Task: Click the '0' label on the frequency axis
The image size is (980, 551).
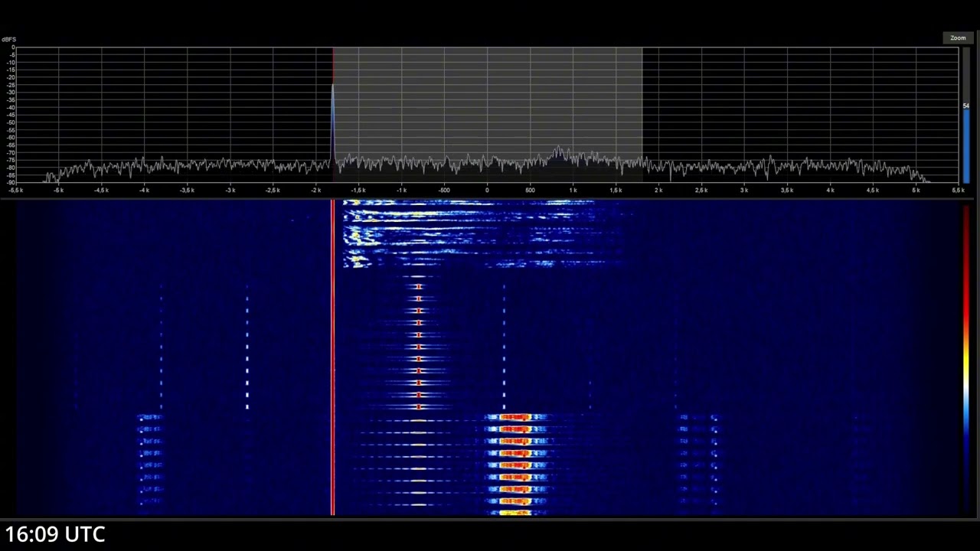Action: (x=487, y=190)
